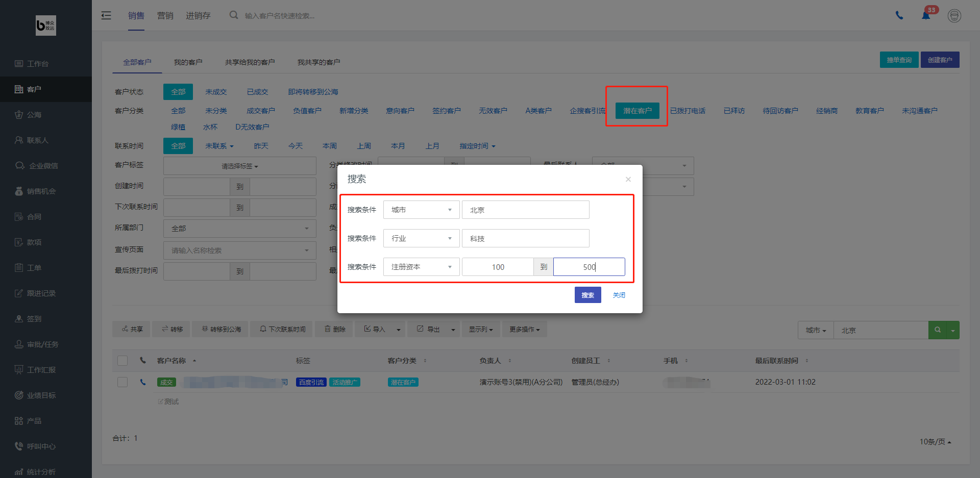Open the 所属部门 dropdown showing 全部
The image size is (980, 478).
(240, 229)
